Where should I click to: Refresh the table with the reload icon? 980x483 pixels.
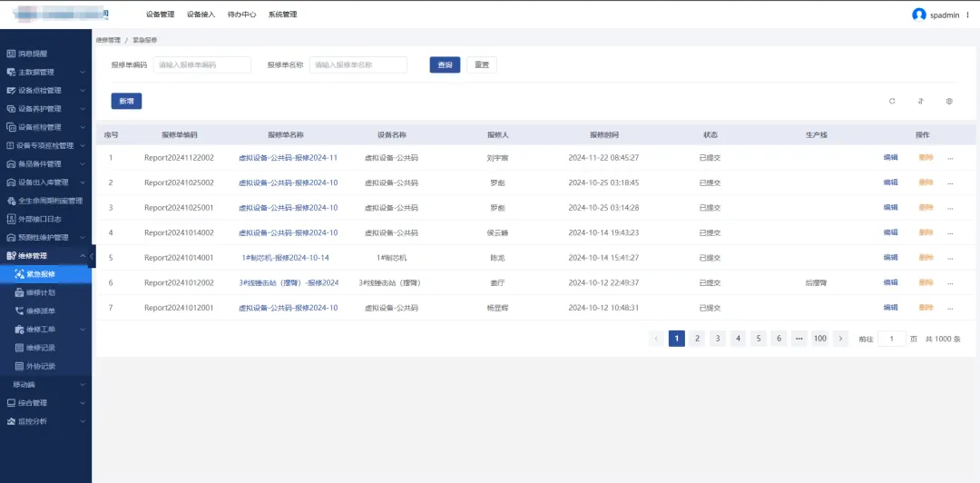click(x=892, y=101)
